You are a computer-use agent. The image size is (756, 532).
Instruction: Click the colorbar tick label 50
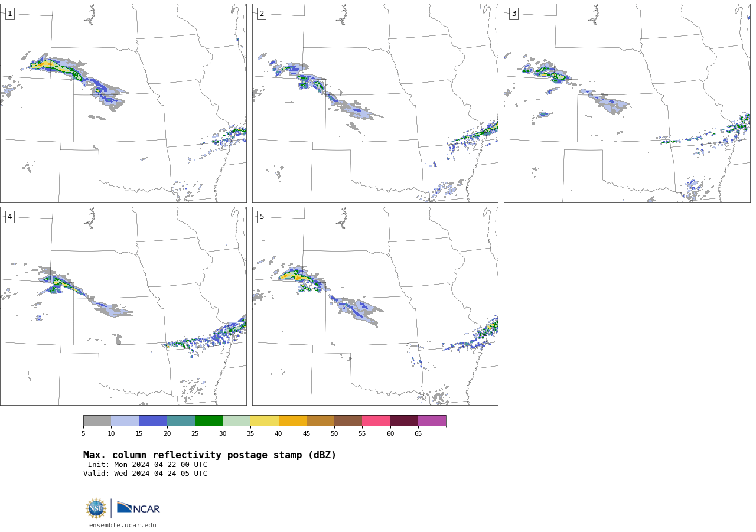[x=334, y=434]
